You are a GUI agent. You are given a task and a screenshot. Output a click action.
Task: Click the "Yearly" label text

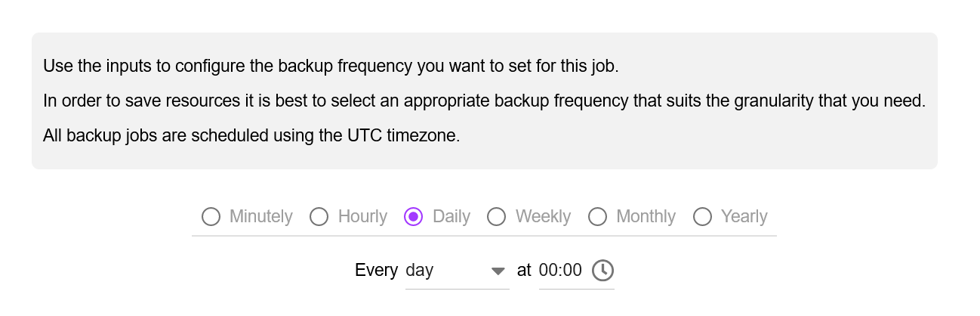tap(744, 217)
